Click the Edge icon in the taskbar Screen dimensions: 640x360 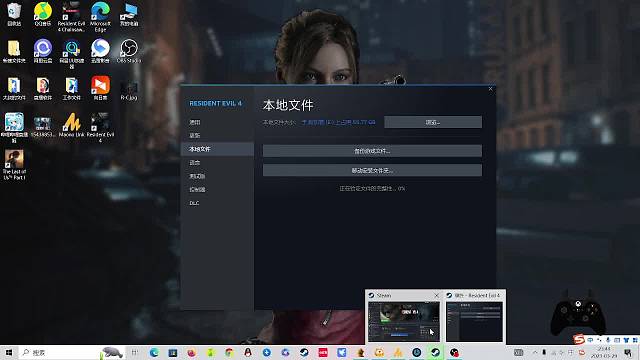click(154, 352)
